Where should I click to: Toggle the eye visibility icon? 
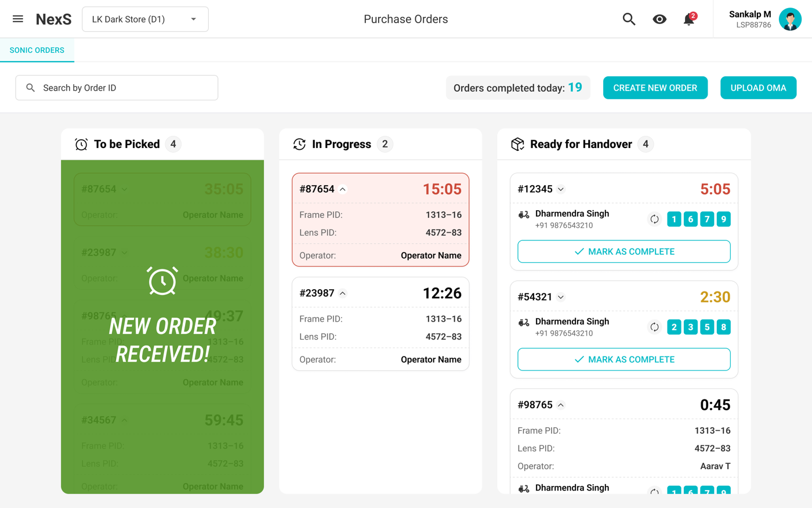[659, 19]
